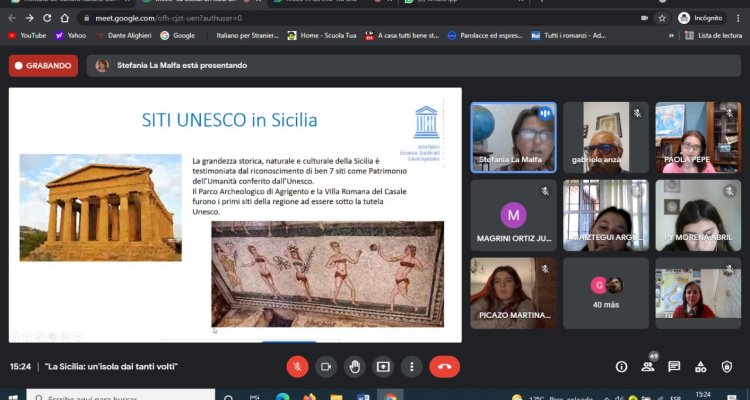The image size is (750, 400).
Task: Go to the browser home page icon
Action: tap(65, 18)
